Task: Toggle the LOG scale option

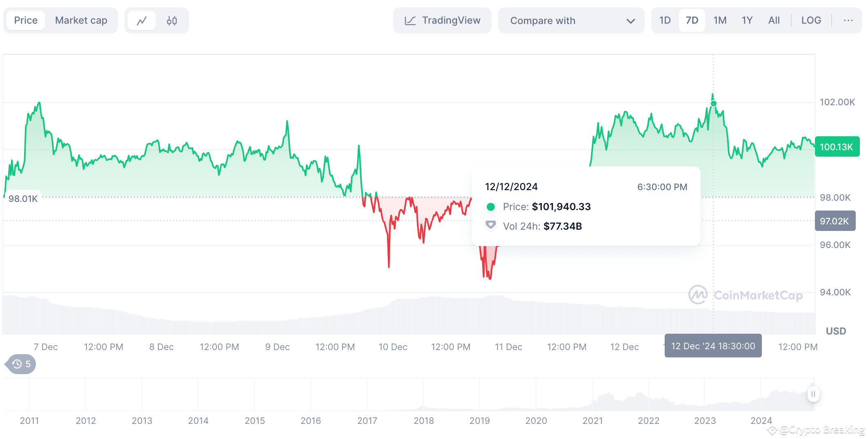Action: coord(811,21)
